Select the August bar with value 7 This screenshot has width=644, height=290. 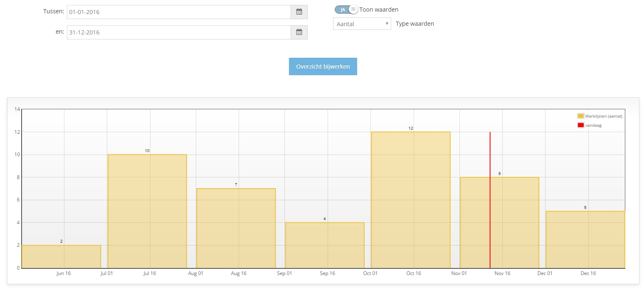click(236, 228)
